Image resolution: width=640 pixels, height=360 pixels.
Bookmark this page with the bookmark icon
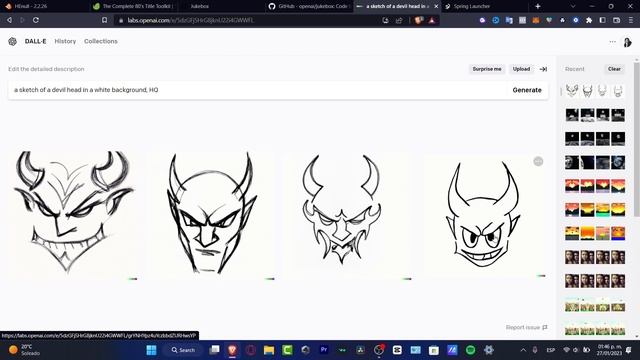point(104,20)
